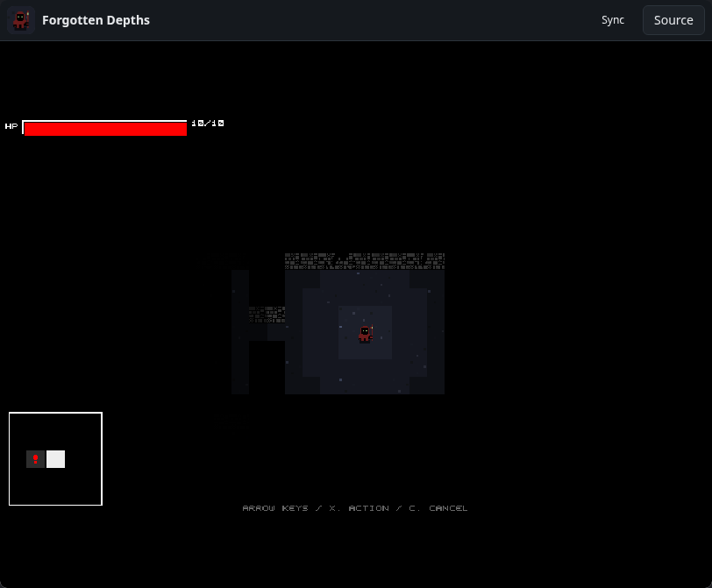Screen dimensions: 712x588
Task: Click the Forgotten Depths title text
Action: (x=96, y=20)
